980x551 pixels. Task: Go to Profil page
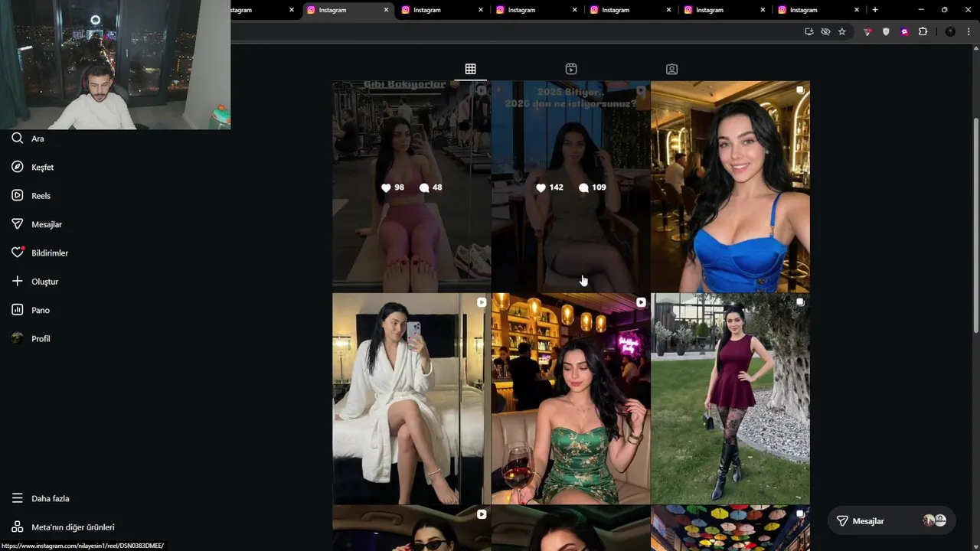(31, 338)
